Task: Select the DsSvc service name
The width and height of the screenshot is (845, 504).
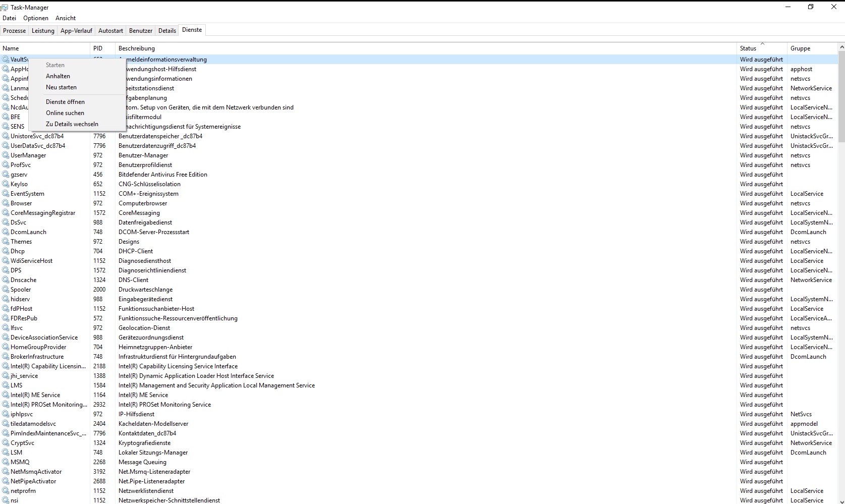Action: [x=19, y=222]
